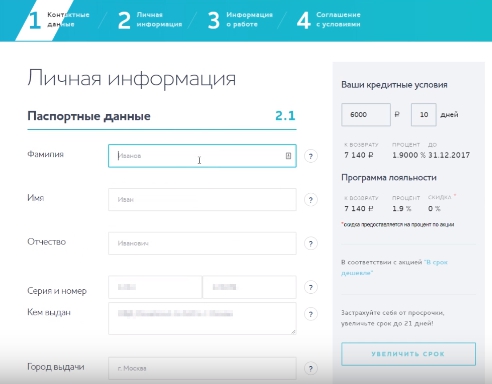Focus the Фамилия input field
The image size is (492, 384).
[x=202, y=156]
